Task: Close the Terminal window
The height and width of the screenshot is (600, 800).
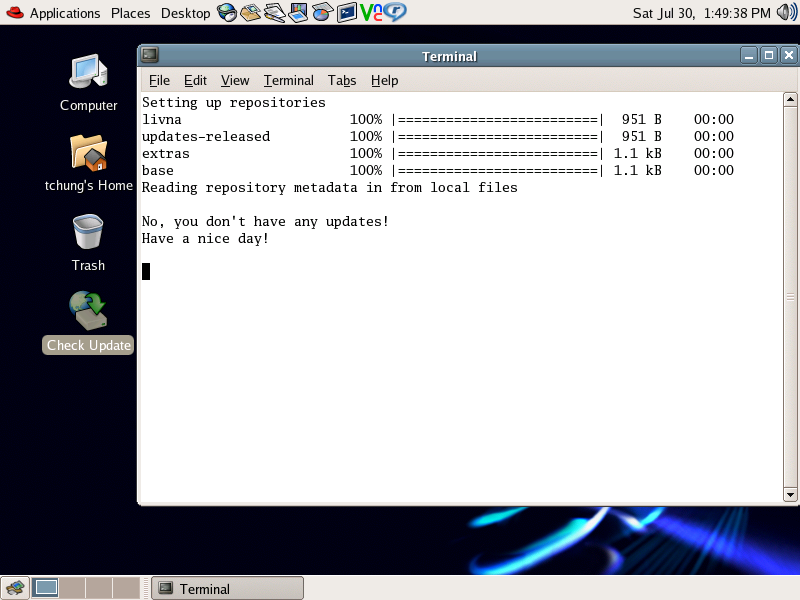Action: [789, 55]
